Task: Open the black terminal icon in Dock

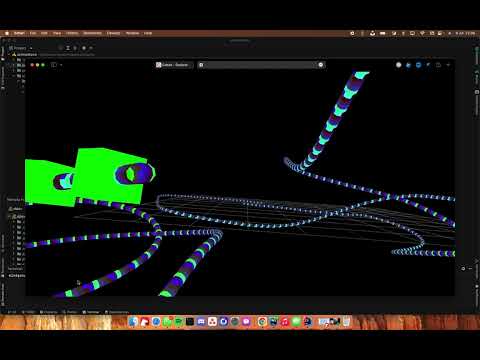Action: (x=190, y=322)
